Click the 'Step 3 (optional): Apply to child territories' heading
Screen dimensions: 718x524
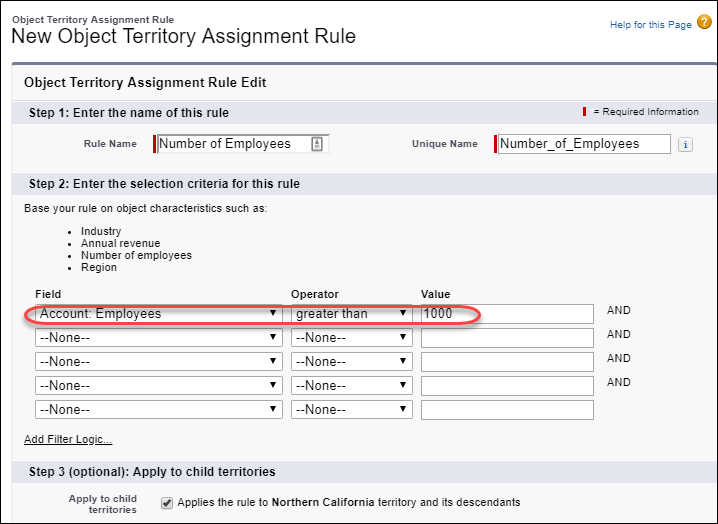152,472
